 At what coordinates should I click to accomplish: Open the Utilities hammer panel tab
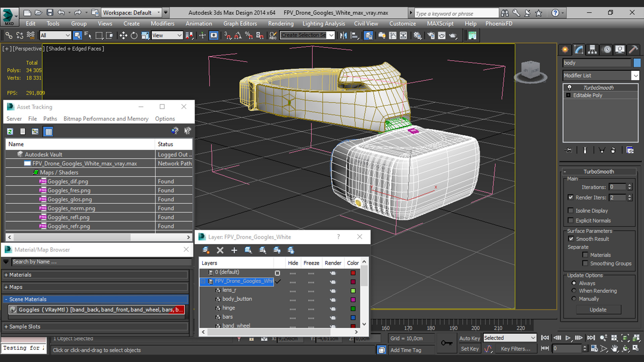pos(633,50)
